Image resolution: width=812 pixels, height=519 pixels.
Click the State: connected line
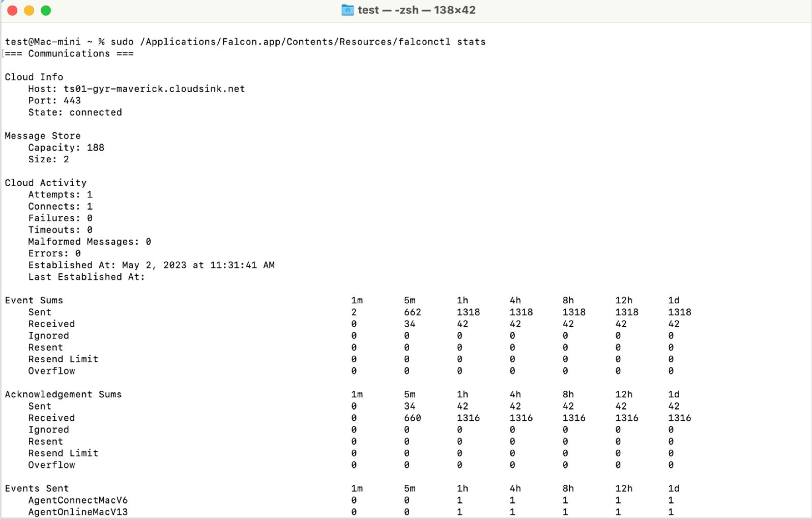click(x=75, y=112)
